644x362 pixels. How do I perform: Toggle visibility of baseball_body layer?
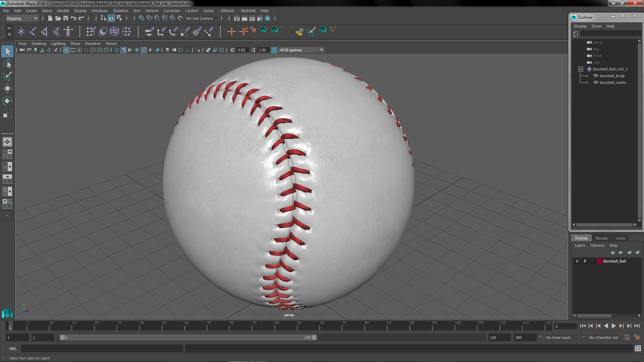577,261
